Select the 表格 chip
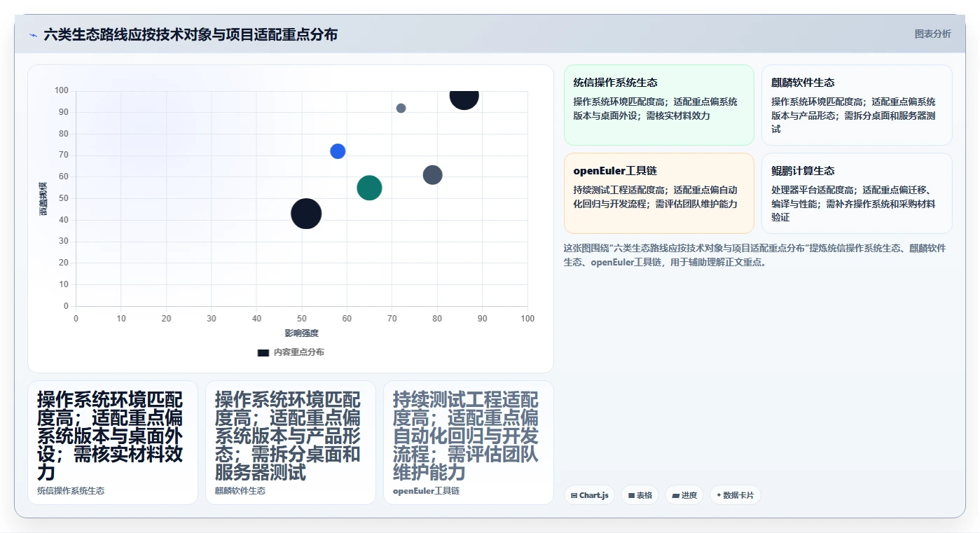The width and height of the screenshot is (980, 533). (640, 495)
